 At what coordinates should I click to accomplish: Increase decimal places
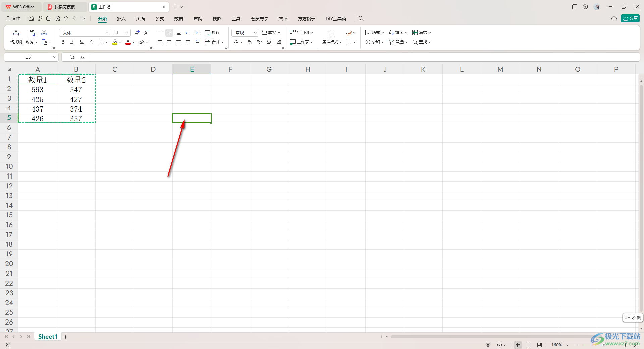point(269,42)
